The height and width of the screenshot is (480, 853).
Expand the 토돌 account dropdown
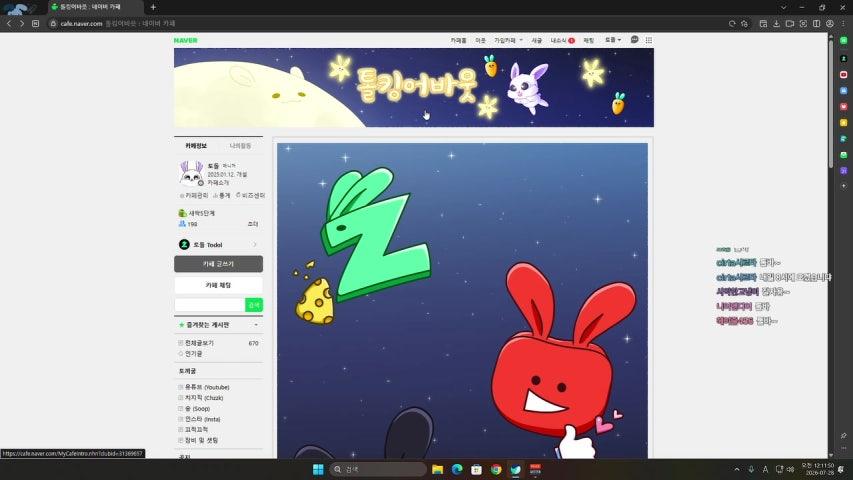(x=613, y=40)
